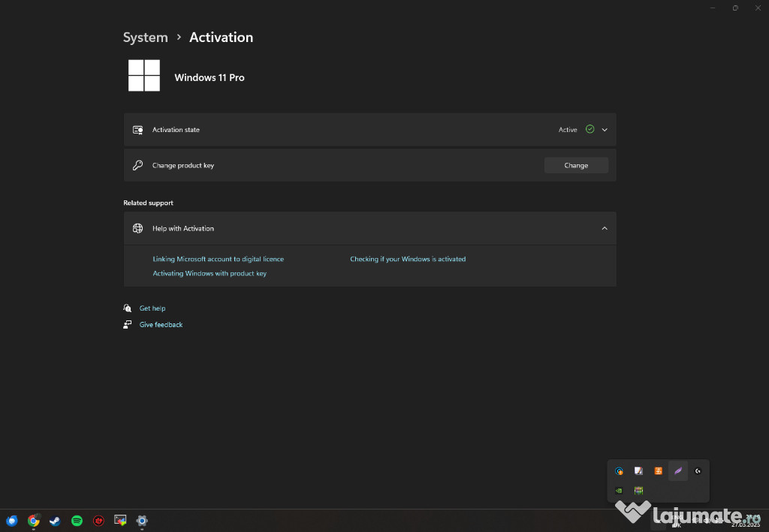Open Thunderbird from the taskbar
Viewport: 769px width, 532px height.
pyautogui.click(x=12, y=520)
